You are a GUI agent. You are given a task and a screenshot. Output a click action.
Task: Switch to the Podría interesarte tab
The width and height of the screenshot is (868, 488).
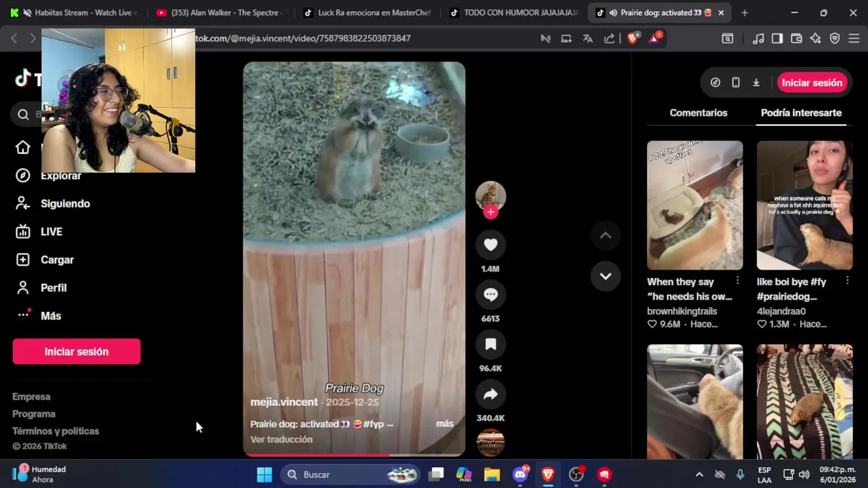[x=801, y=113]
